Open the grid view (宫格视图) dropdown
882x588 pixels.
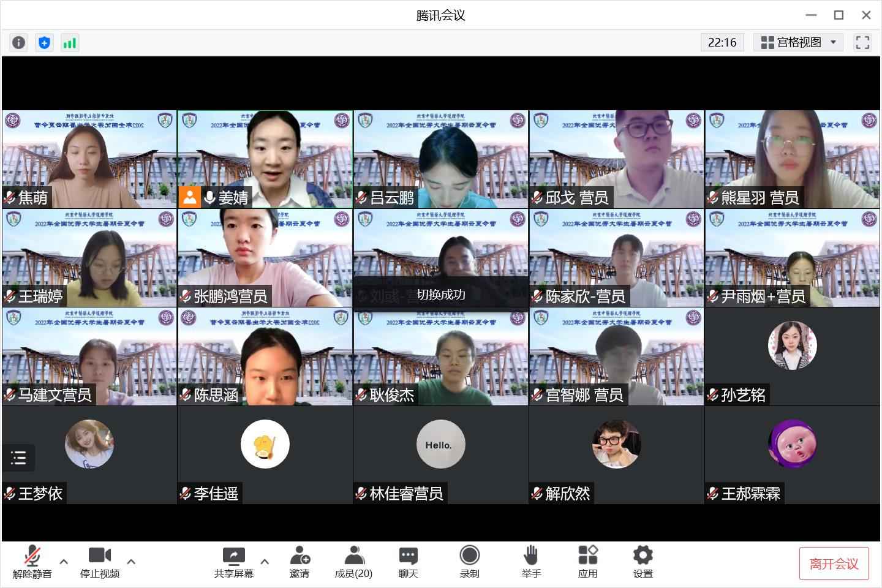(x=798, y=42)
